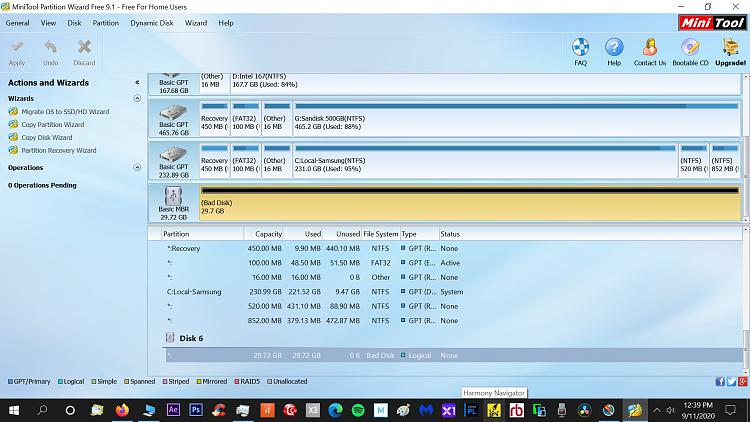Select the 520.00 MB NTFS list row
The image size is (750, 422).
452,306
